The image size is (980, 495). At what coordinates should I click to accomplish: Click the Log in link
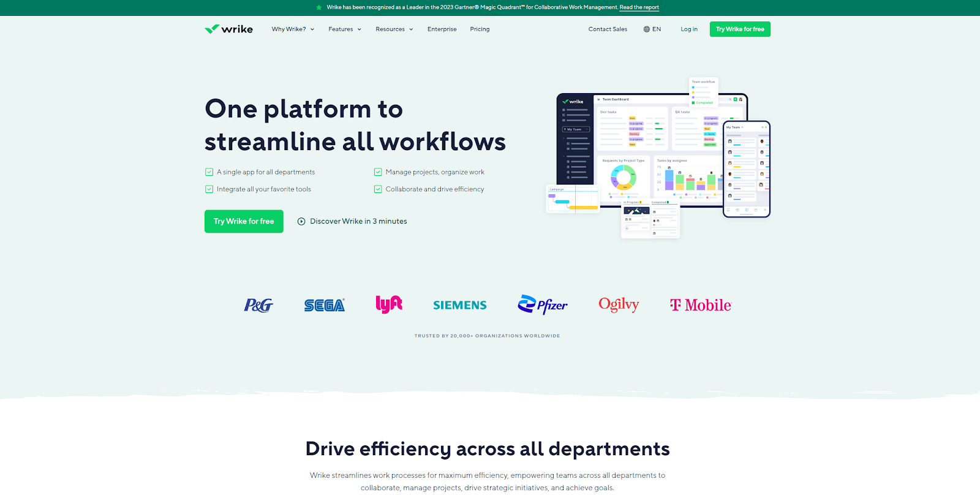click(689, 29)
